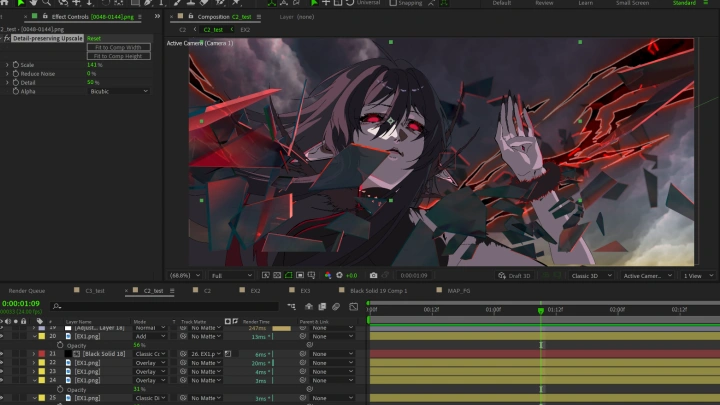
Task: Toggle the Opacity stopwatch under layer 24
Action: pyautogui.click(x=60, y=389)
